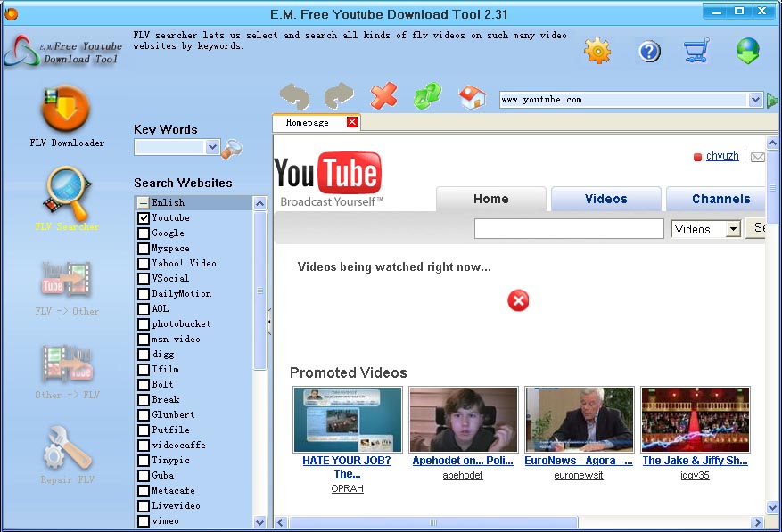Enable the Myspace search website
Screen dimensions: 782x532
144,249
